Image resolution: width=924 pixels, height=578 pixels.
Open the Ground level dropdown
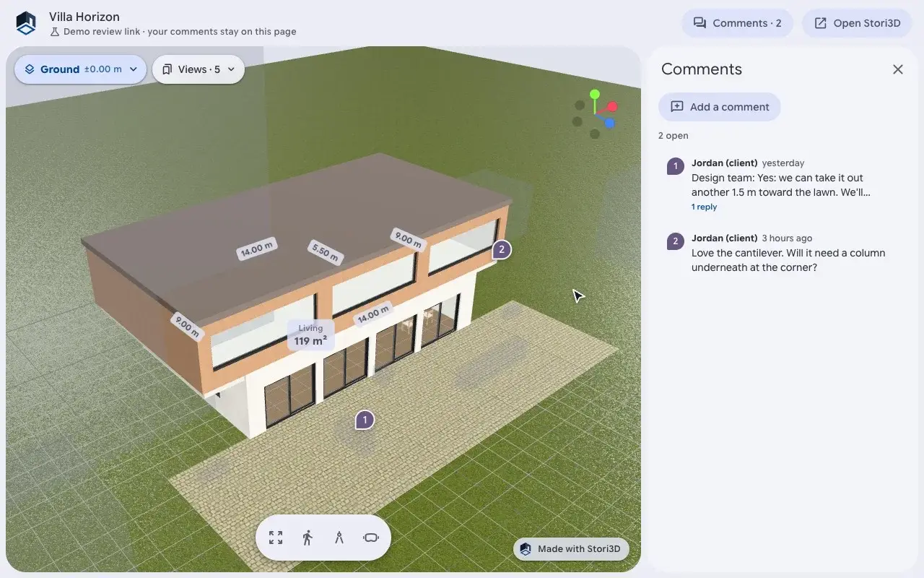(81, 69)
